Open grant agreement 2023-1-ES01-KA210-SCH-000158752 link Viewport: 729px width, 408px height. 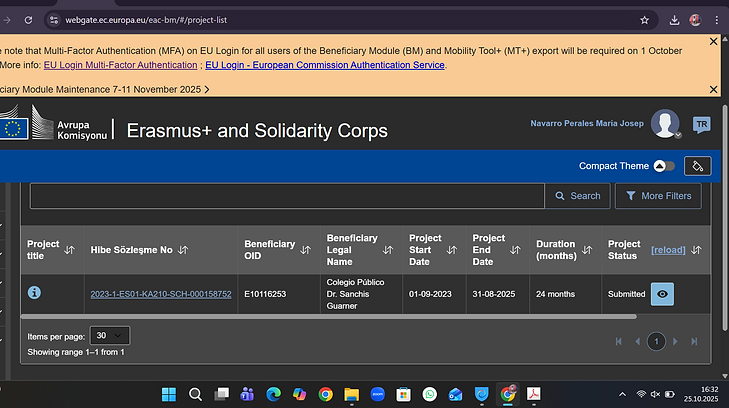click(161, 294)
